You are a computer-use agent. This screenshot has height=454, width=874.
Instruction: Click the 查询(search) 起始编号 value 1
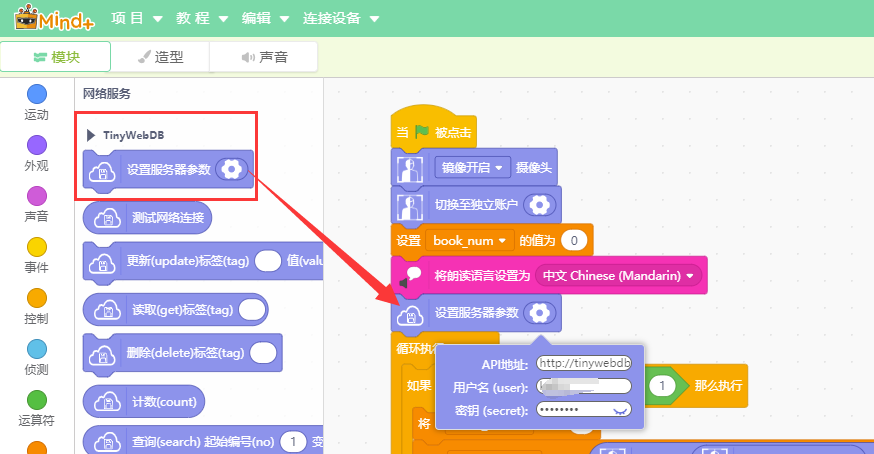coord(293,442)
